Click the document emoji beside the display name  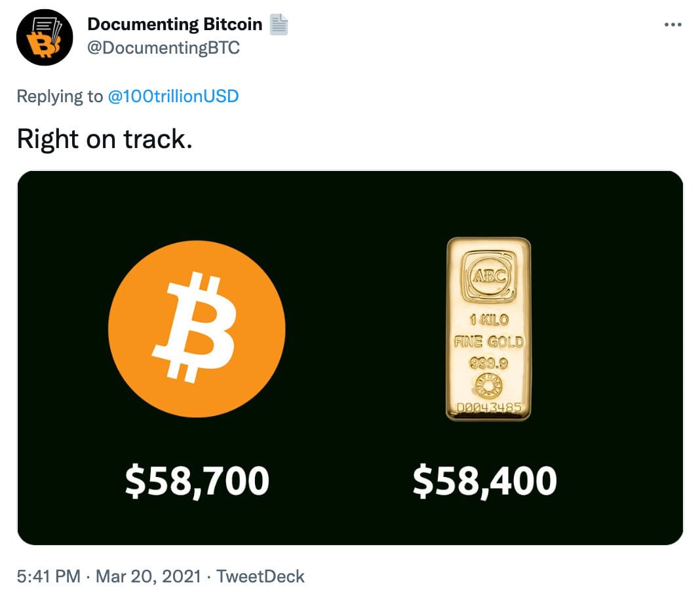279,24
